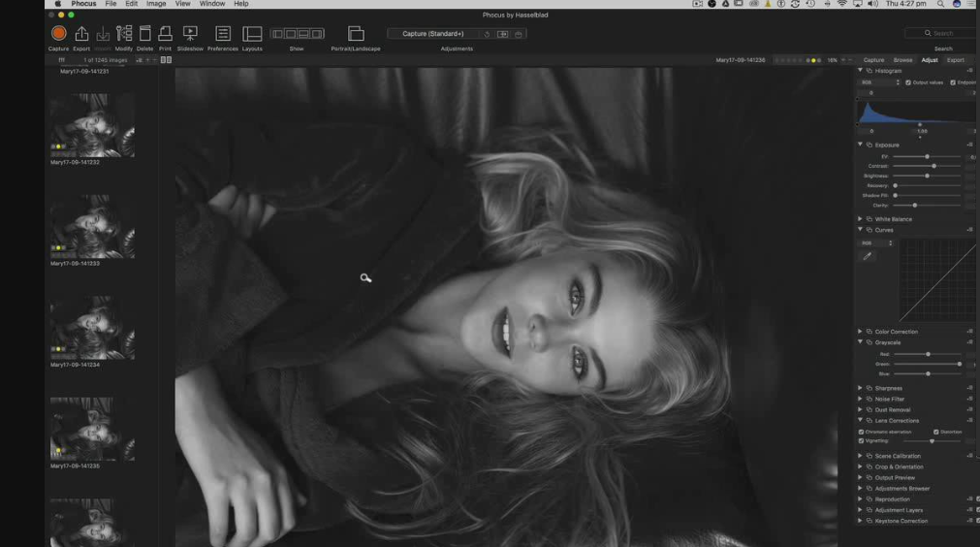Select thumbnail Mary17-09-141233
Image resolution: width=980 pixels, height=547 pixels.
(x=92, y=226)
